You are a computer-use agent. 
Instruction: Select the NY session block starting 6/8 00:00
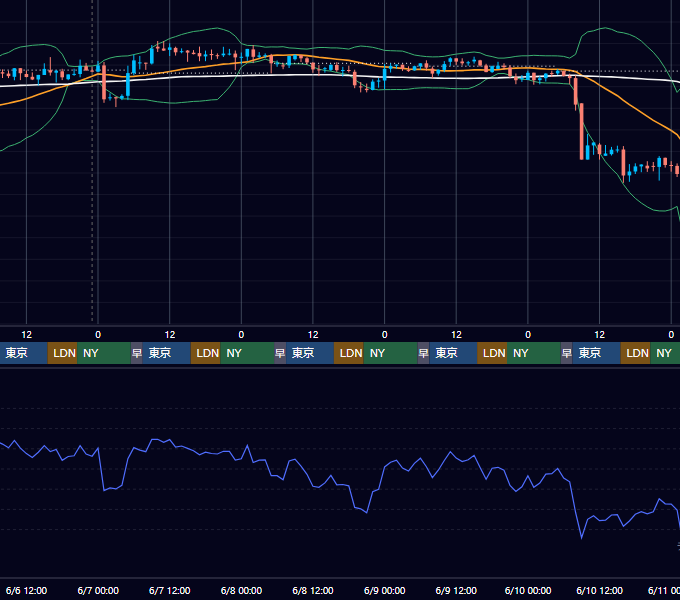[247, 353]
